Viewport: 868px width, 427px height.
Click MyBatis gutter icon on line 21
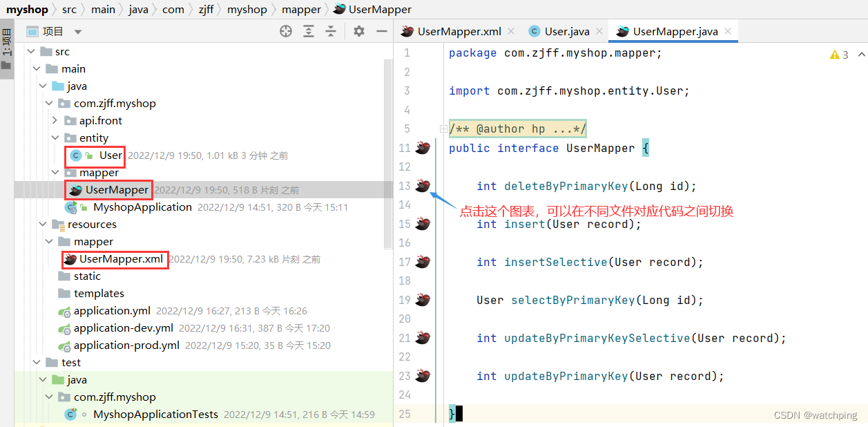coord(423,338)
